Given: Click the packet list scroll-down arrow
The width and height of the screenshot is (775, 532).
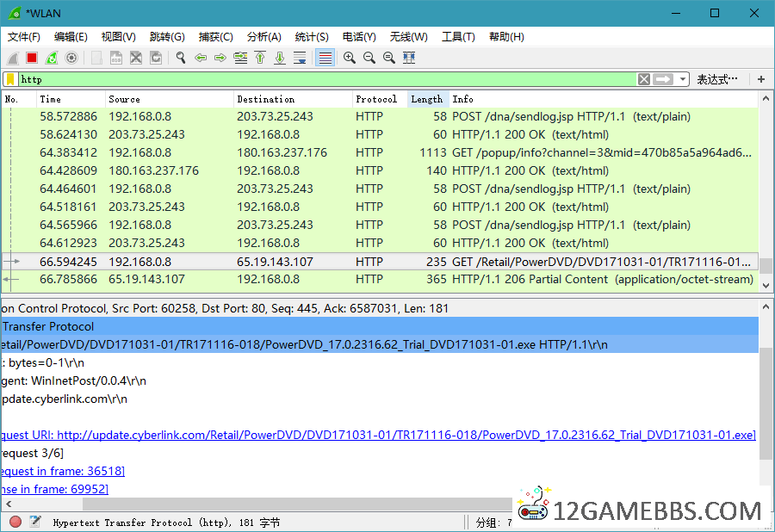Looking at the screenshot, I should [766, 285].
